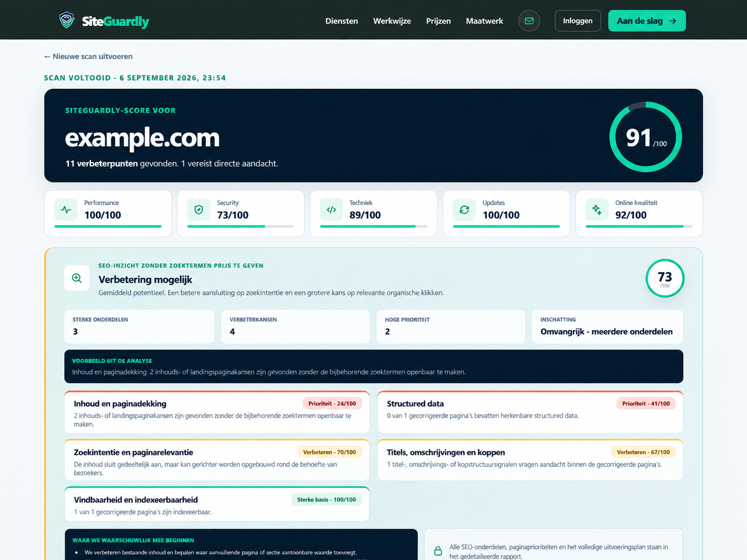Click the Hoge prioriteit stat box
The height and width of the screenshot is (560, 747).
tap(451, 326)
